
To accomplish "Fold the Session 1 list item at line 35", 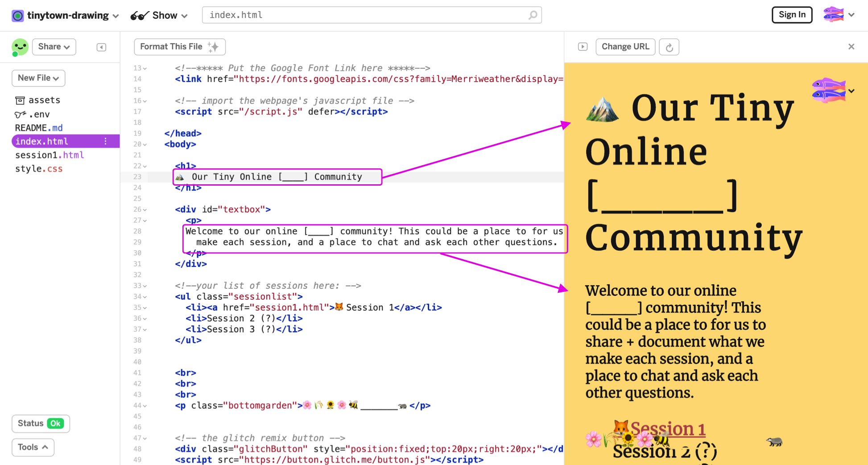I will 145,308.
